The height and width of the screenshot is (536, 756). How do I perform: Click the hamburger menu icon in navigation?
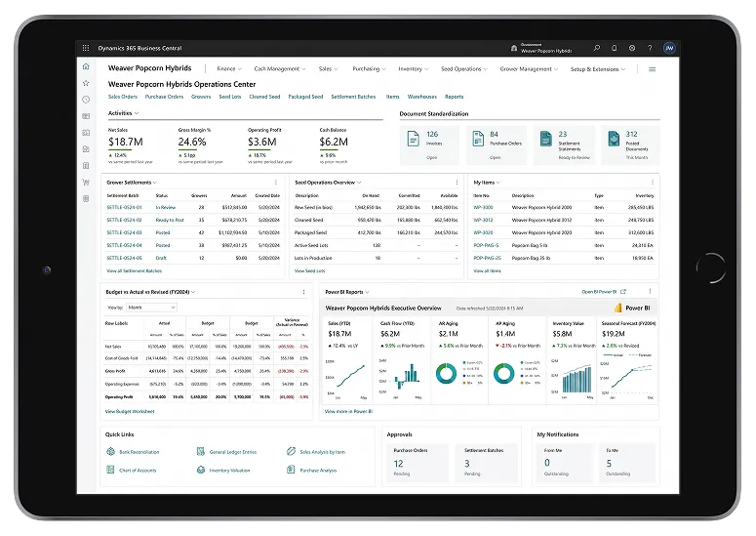pos(652,69)
